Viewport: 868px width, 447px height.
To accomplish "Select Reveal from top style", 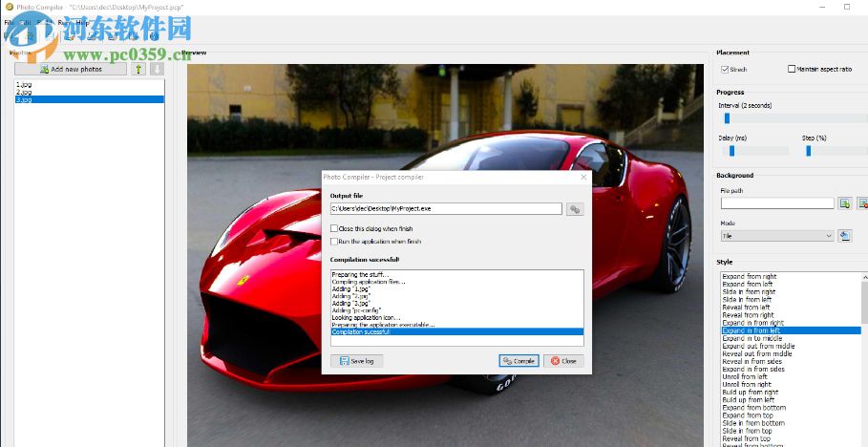I will (x=746, y=438).
